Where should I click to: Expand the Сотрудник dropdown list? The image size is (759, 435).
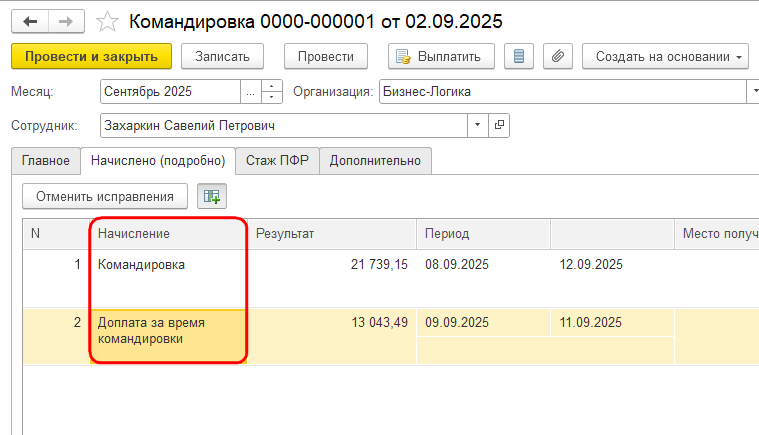tap(478, 125)
